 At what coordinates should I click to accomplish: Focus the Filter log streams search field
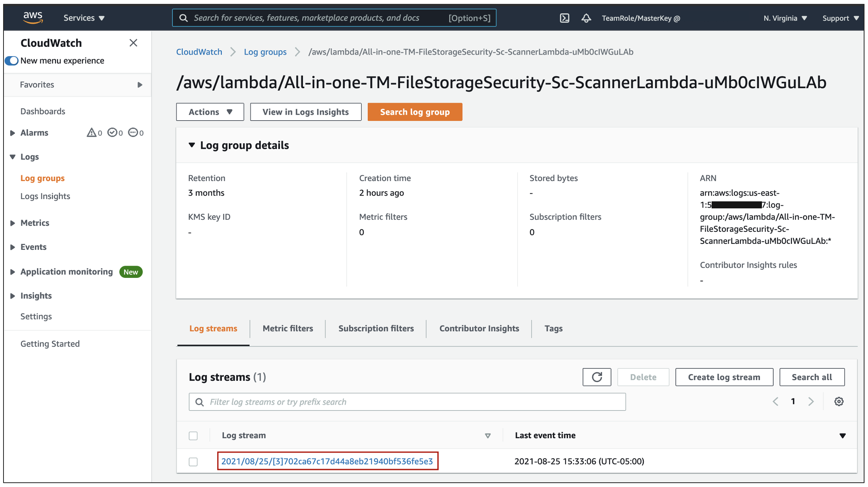point(407,402)
